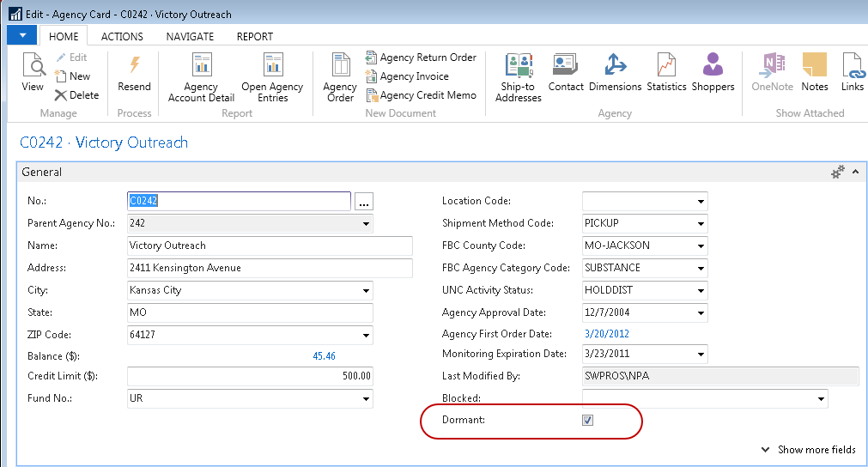The height and width of the screenshot is (467, 868).
Task: Click the Balance amount 45.46 link
Action: tap(324, 356)
